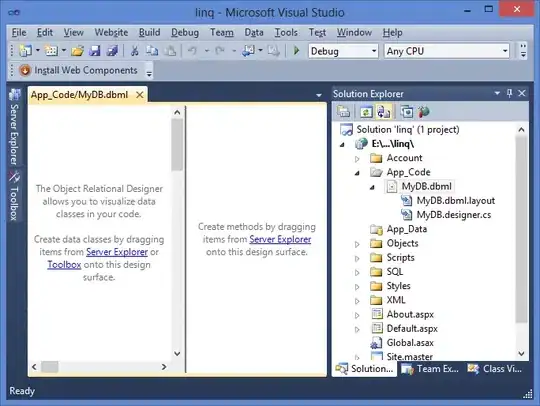Screen dimensions: 540x406
Task: Switch to the Class View tab
Action: [495, 369]
